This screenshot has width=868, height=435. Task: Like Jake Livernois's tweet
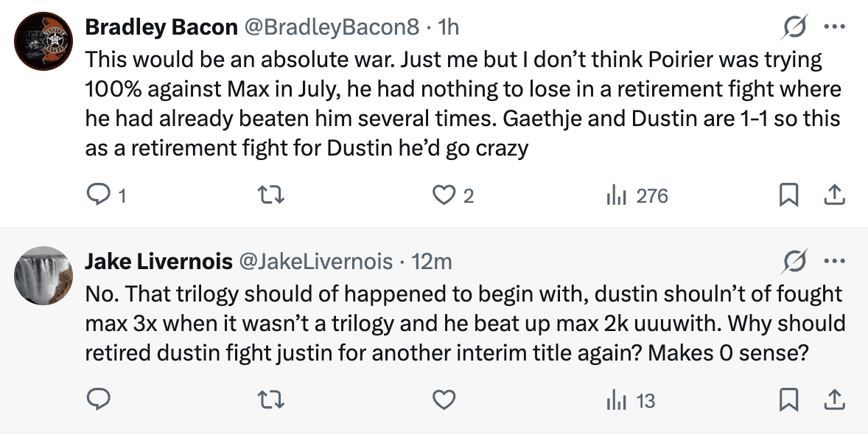443,400
